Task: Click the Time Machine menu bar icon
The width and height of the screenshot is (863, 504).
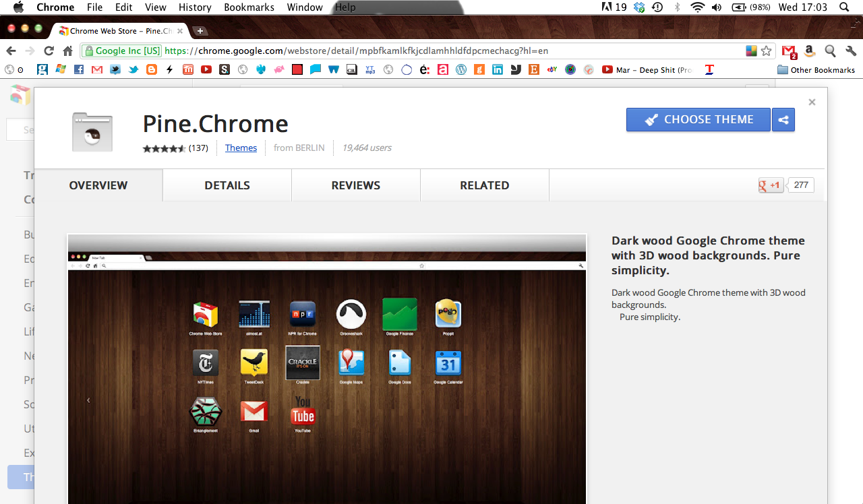Action: click(x=657, y=7)
